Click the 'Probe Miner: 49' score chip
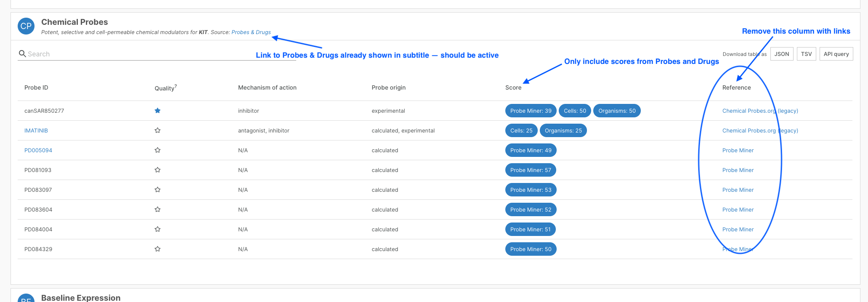Viewport: 868px width, 302px height. coord(531,150)
